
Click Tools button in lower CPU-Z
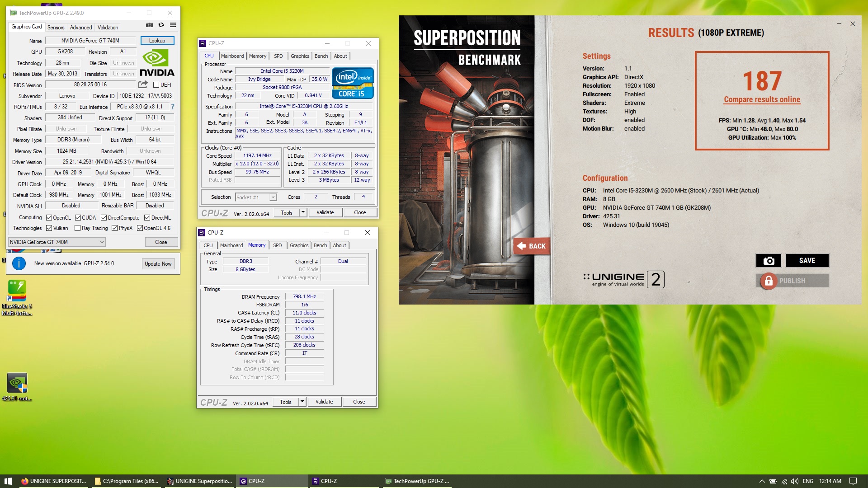(286, 402)
